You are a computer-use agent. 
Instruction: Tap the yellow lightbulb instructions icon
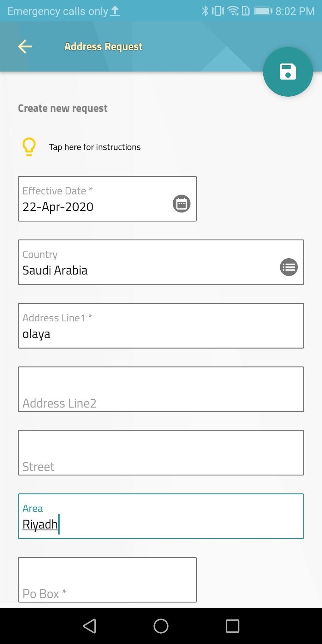pyautogui.click(x=29, y=147)
